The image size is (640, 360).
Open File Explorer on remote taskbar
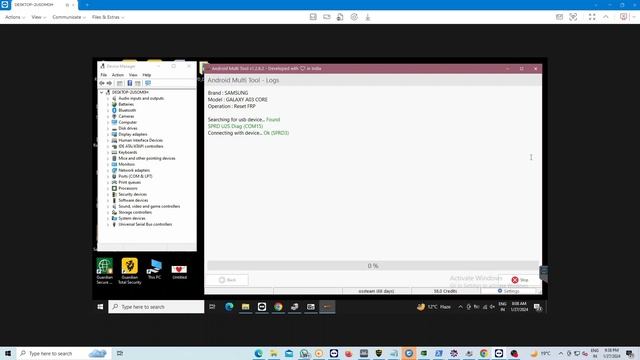tap(245, 307)
